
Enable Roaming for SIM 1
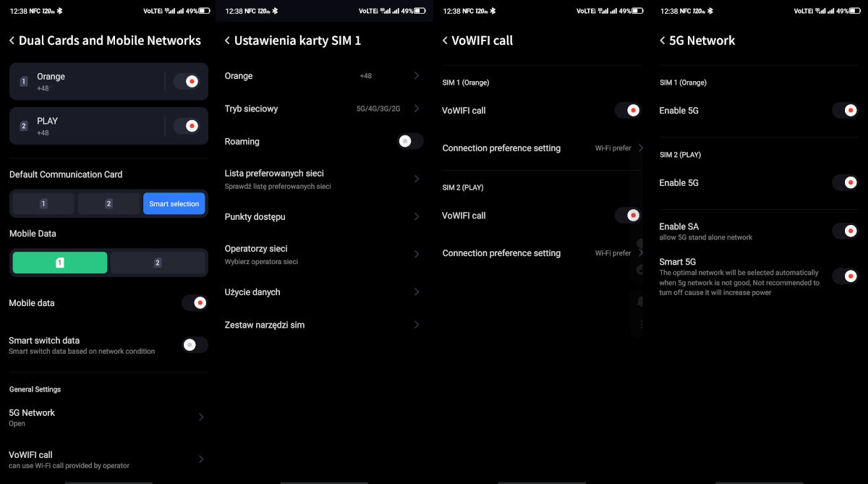(x=409, y=141)
